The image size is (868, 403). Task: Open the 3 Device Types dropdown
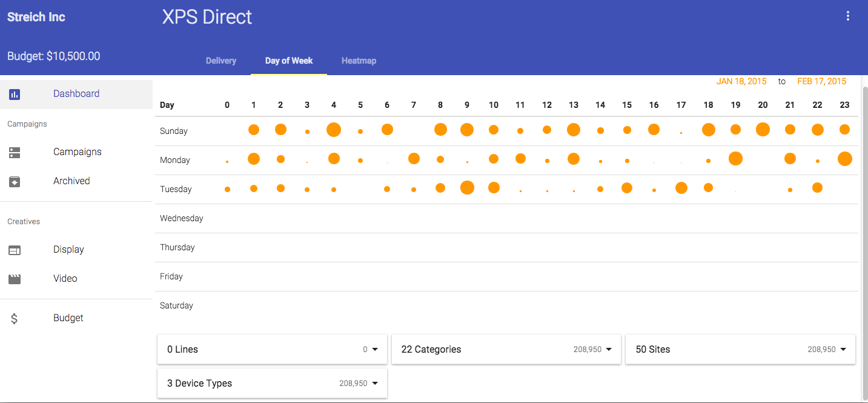click(374, 384)
